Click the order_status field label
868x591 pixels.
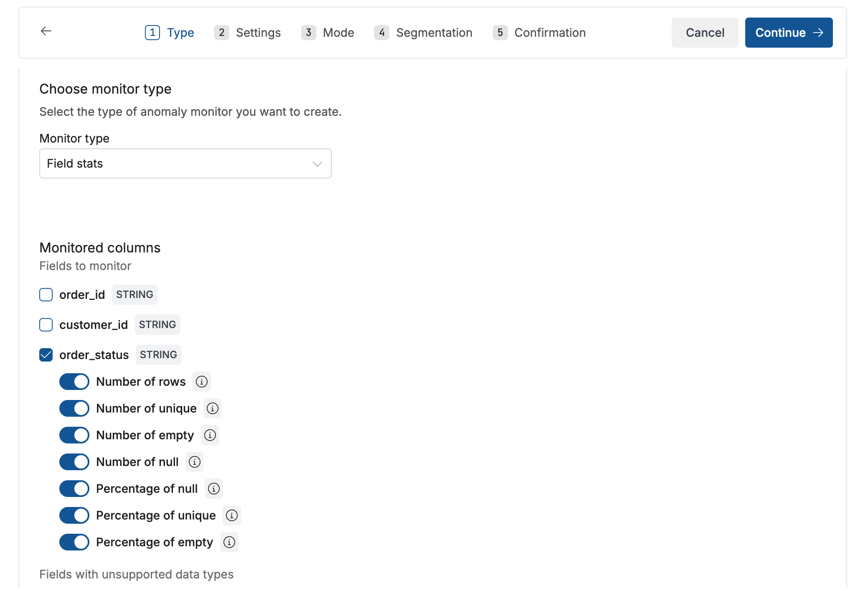point(94,355)
